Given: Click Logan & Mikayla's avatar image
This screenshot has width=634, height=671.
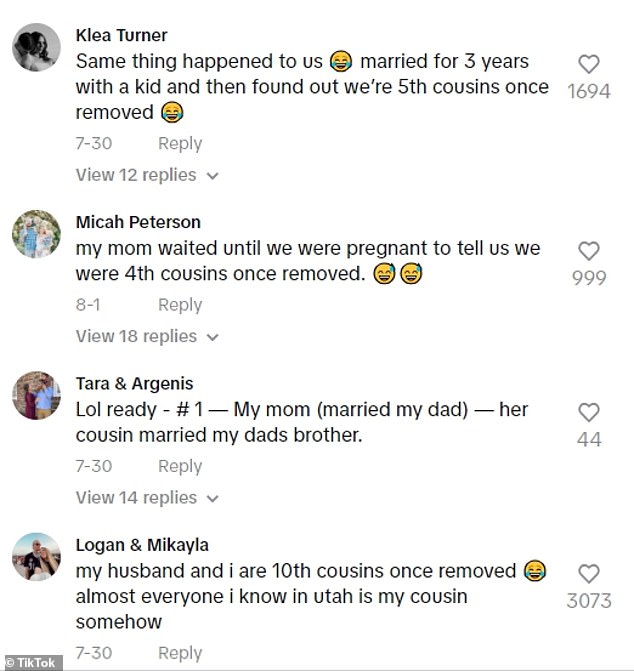Looking at the screenshot, I should click(37, 558).
